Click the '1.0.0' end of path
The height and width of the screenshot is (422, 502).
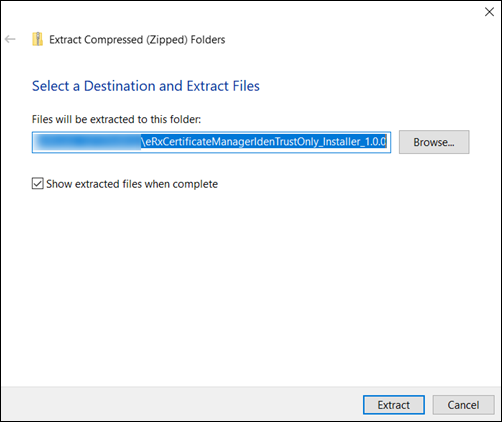tap(375, 142)
